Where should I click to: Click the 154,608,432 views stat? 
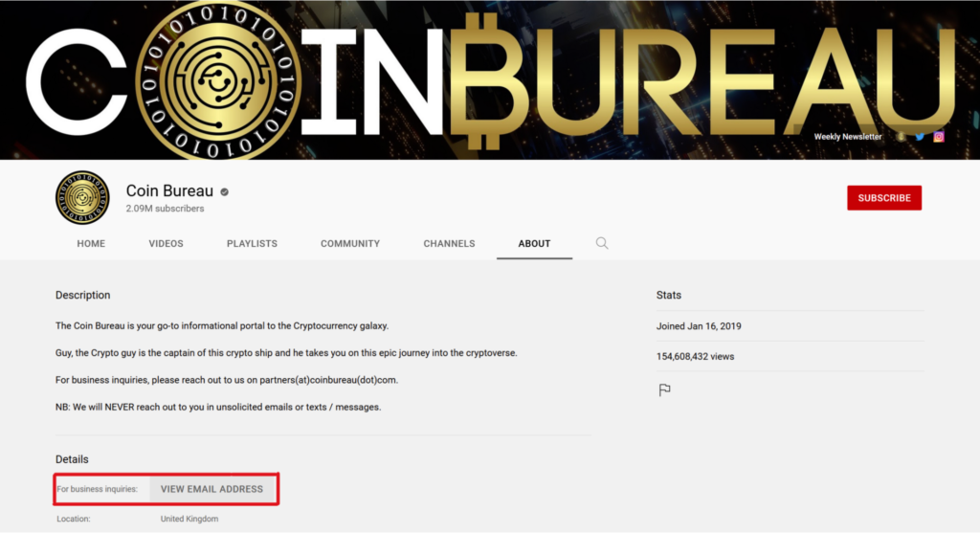coord(695,357)
